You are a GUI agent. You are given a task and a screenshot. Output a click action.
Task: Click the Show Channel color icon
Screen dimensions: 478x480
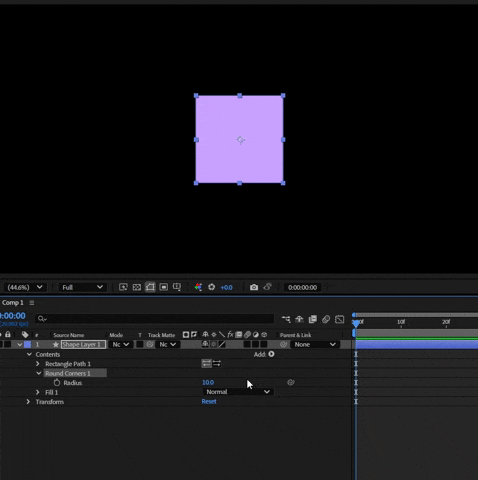198,287
